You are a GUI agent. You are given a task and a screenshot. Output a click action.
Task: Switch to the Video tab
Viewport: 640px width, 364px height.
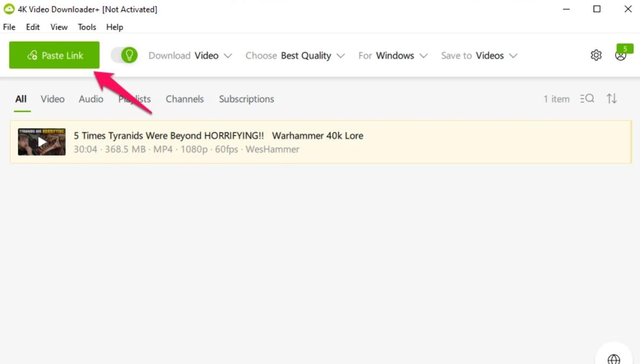[53, 99]
